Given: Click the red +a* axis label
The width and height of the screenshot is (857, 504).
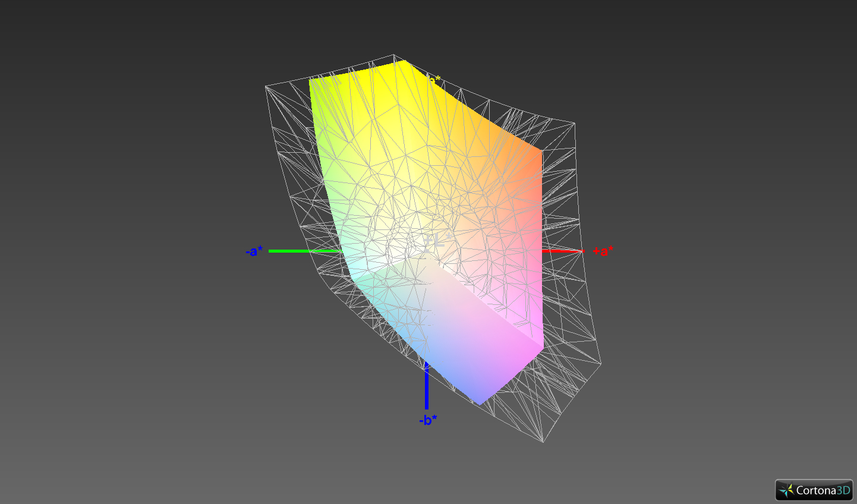Looking at the screenshot, I should pos(603,251).
